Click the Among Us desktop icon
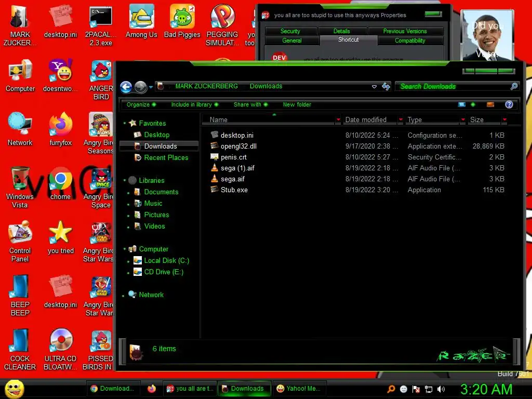 point(141,21)
